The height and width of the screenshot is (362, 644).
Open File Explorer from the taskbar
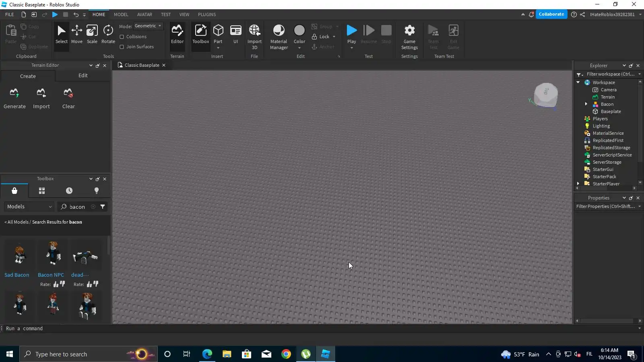[227, 354]
